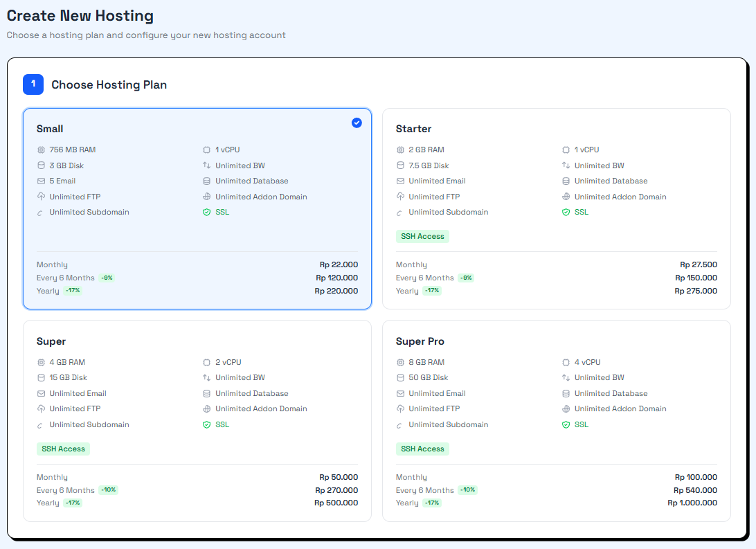Click the bandwidth arrows icon in Super plan
Screen dimensions: 756x549
coord(207,377)
